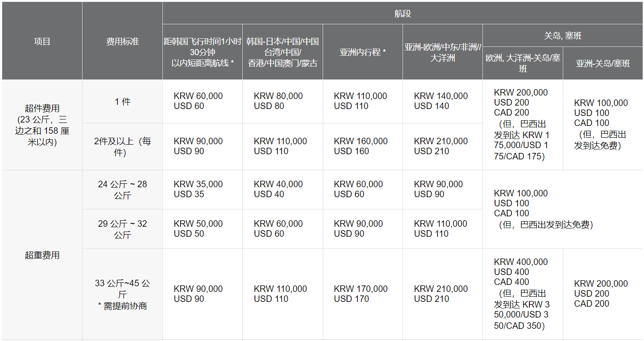Click the 超重费用 row label

pos(42,255)
